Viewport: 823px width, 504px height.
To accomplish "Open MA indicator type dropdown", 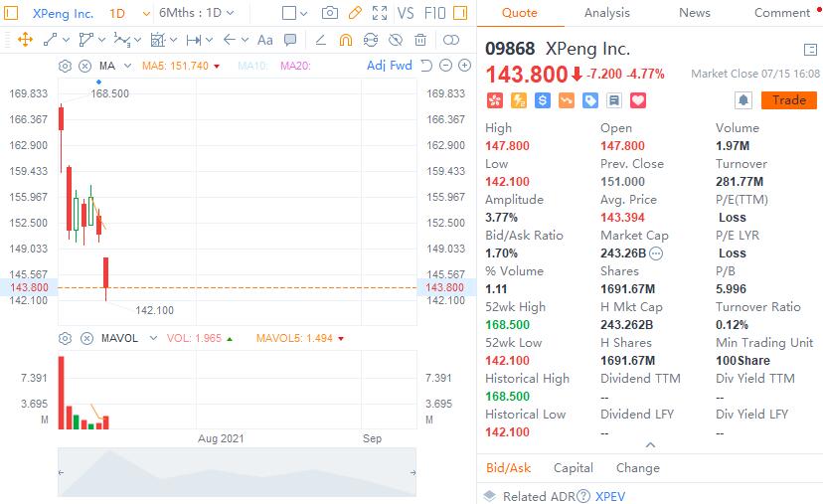I will click(127, 66).
